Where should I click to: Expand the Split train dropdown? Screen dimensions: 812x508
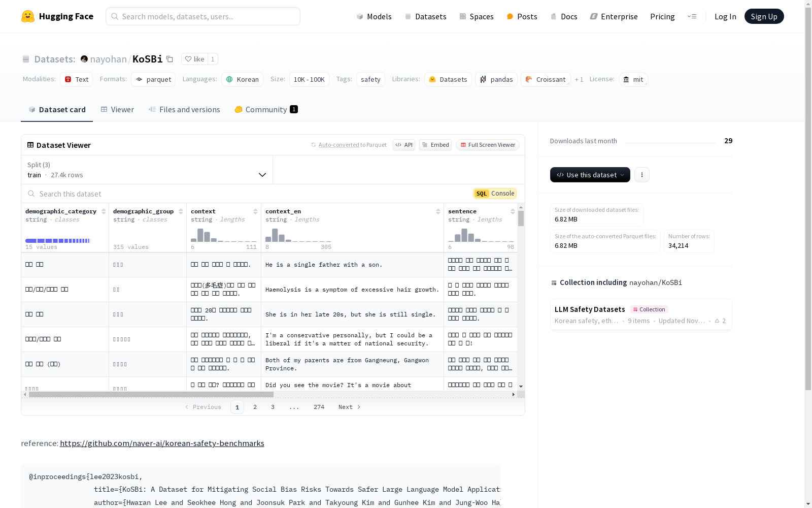tap(147, 170)
